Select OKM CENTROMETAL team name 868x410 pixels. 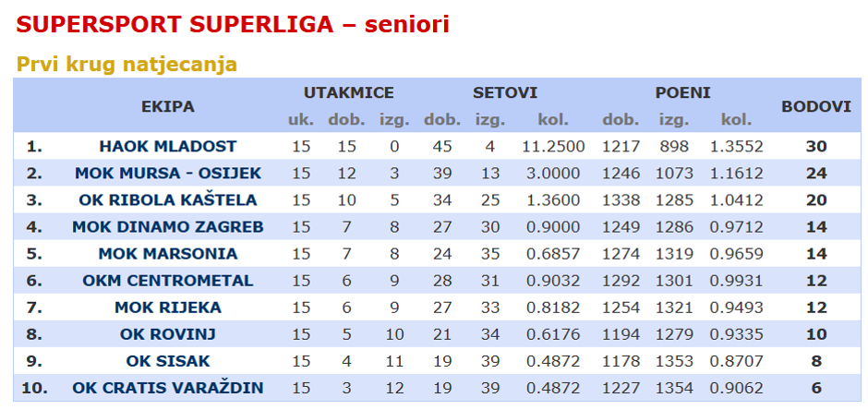point(168,281)
